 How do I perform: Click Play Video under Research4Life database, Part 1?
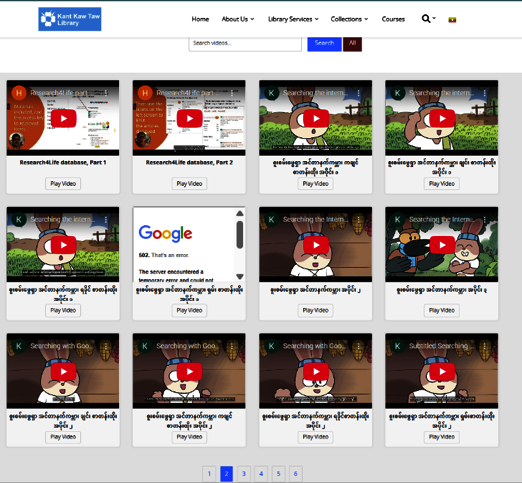click(x=63, y=184)
